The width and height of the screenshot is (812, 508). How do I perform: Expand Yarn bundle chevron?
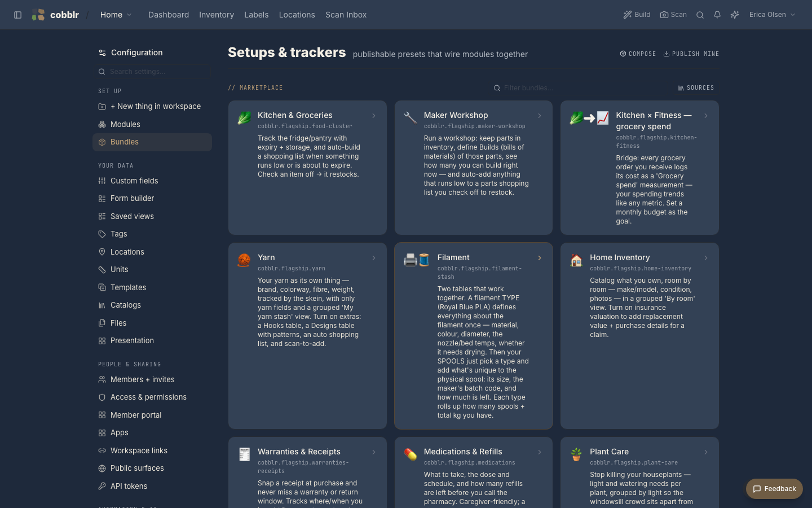click(x=374, y=258)
